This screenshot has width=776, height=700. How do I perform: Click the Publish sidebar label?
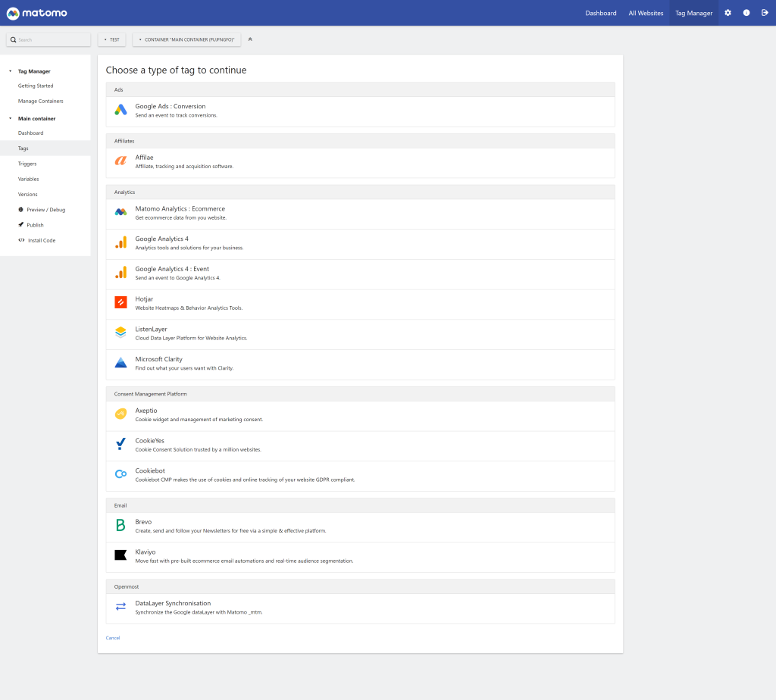(x=35, y=225)
